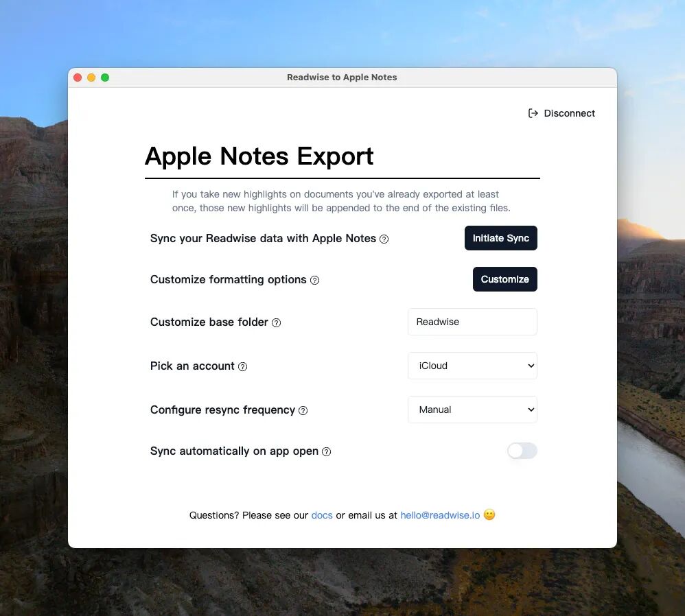Open help tooltip for Customize base folder

276,322
